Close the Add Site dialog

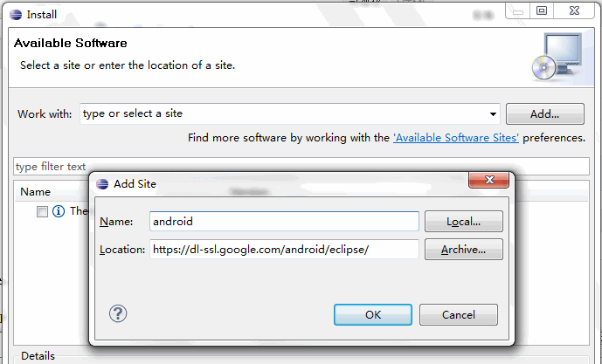[x=488, y=181]
